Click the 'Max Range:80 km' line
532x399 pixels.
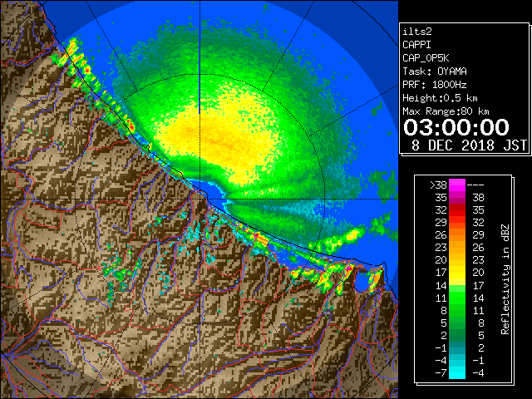[446, 111]
